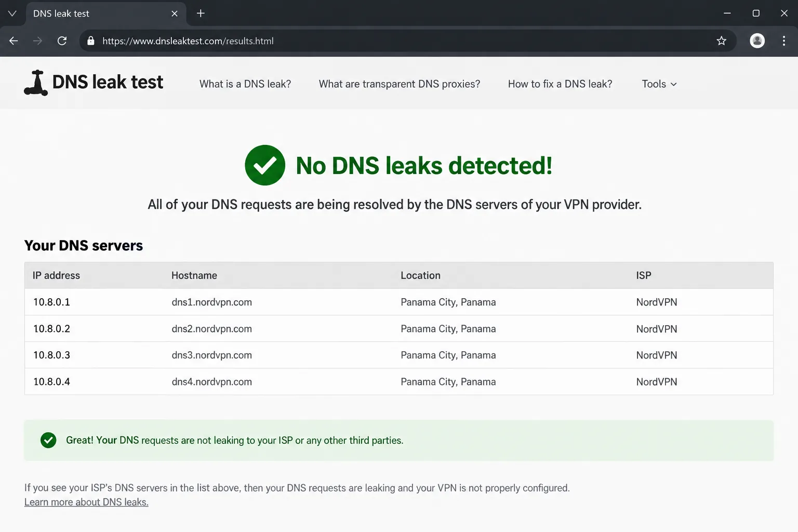Click the Your DNS servers heading

[84, 245]
